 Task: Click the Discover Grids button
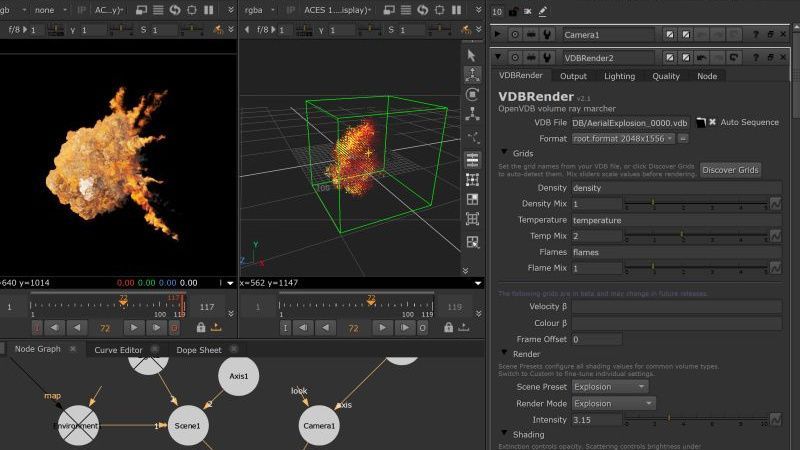coord(730,170)
